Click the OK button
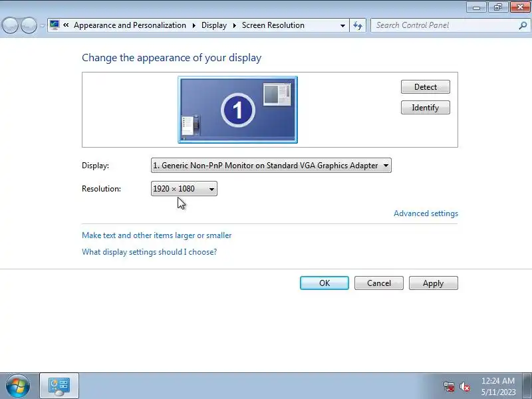Viewport: 532px width, 399px height. [x=325, y=283]
